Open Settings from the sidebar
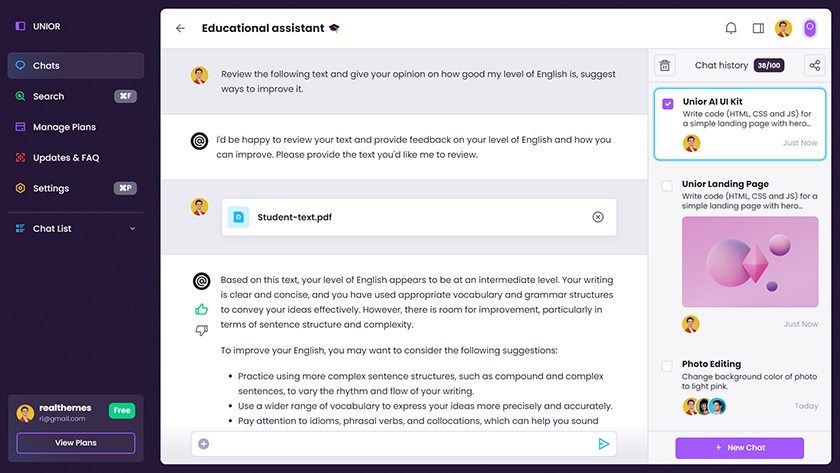The image size is (840, 473). coord(50,188)
